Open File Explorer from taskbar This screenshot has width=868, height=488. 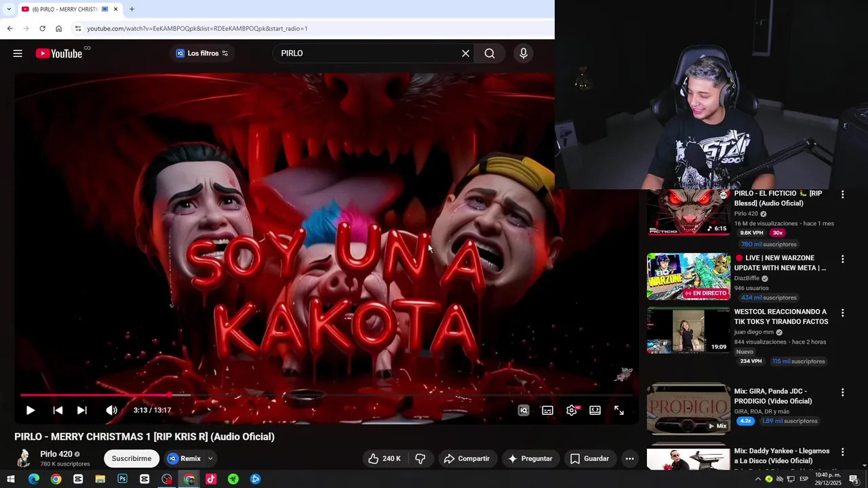point(100,479)
